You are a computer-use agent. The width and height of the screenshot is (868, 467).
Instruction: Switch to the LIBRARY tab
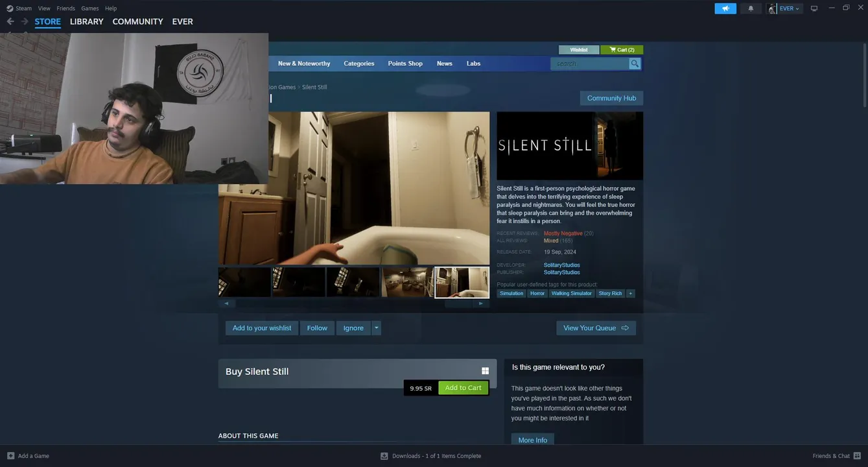coord(87,21)
